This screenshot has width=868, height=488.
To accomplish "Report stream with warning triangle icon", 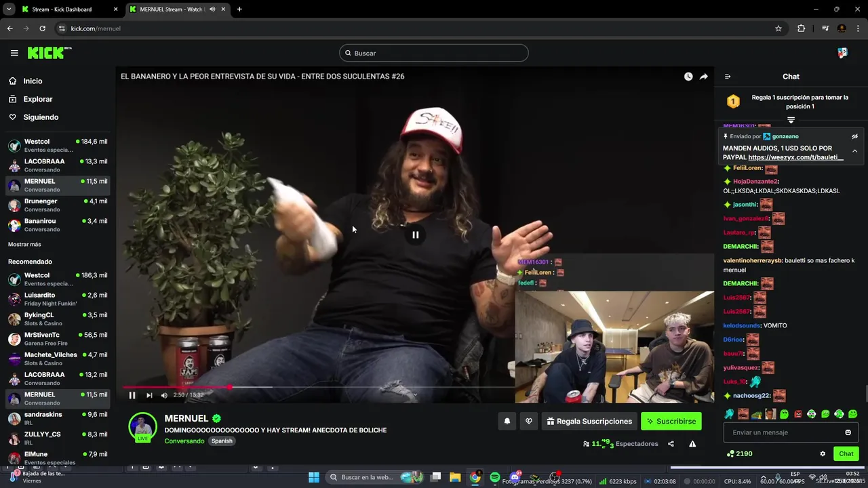I will tap(692, 444).
